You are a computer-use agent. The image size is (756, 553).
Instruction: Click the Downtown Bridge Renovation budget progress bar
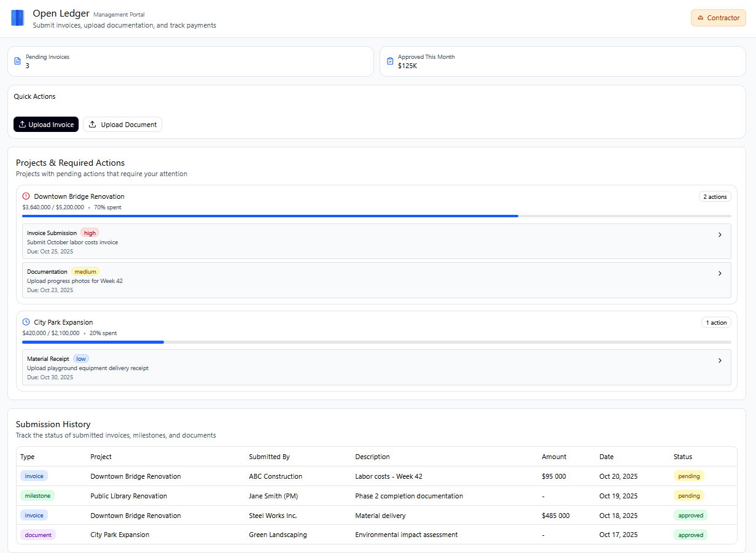(376, 216)
